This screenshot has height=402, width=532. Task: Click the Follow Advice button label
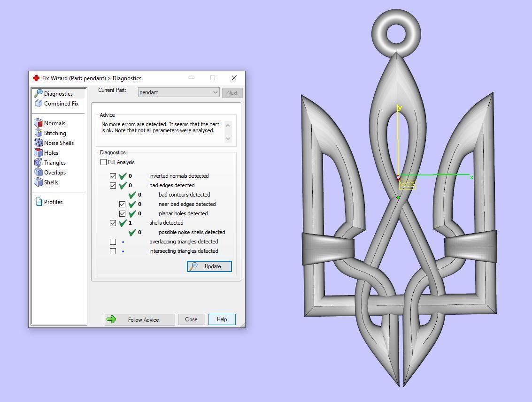coord(144,319)
